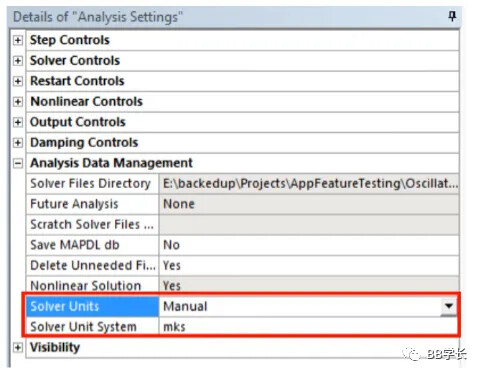
Task: Expand the Restart Controls section
Action: tap(18, 81)
